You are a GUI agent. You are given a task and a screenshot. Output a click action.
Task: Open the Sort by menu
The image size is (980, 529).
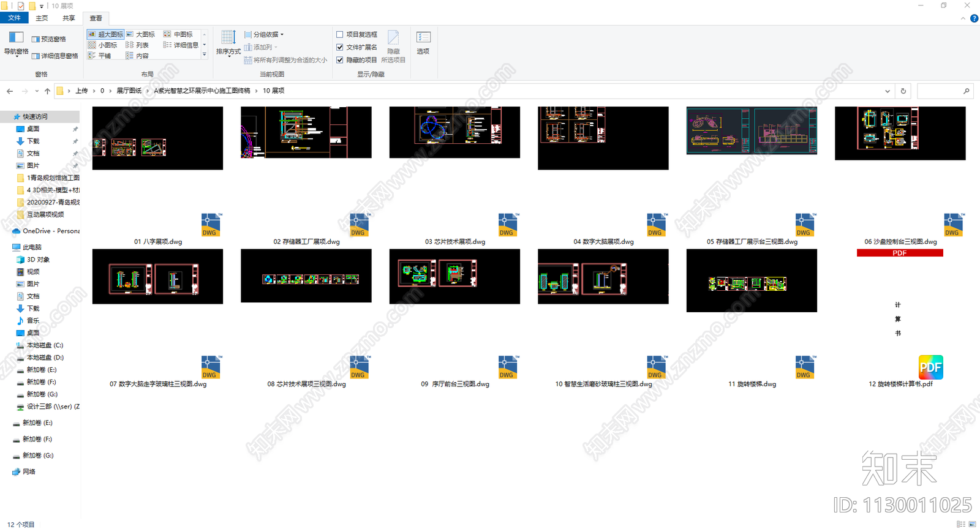(x=228, y=43)
